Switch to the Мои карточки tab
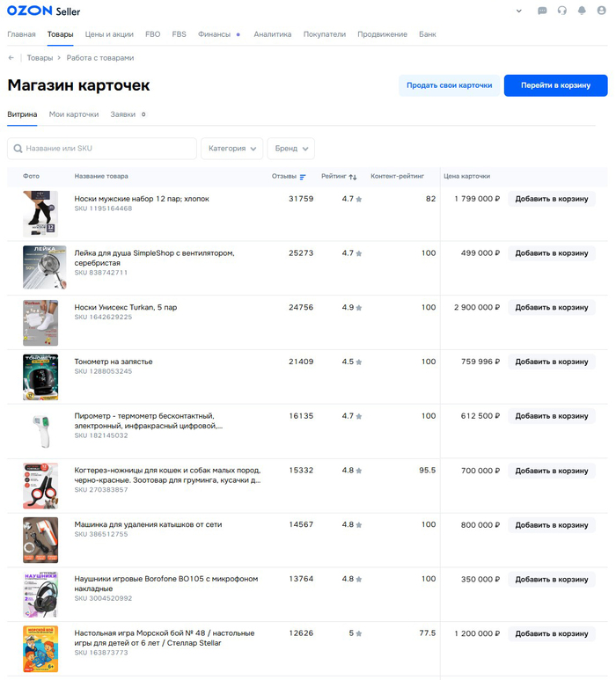This screenshot has height=680, width=616. pos(74,114)
